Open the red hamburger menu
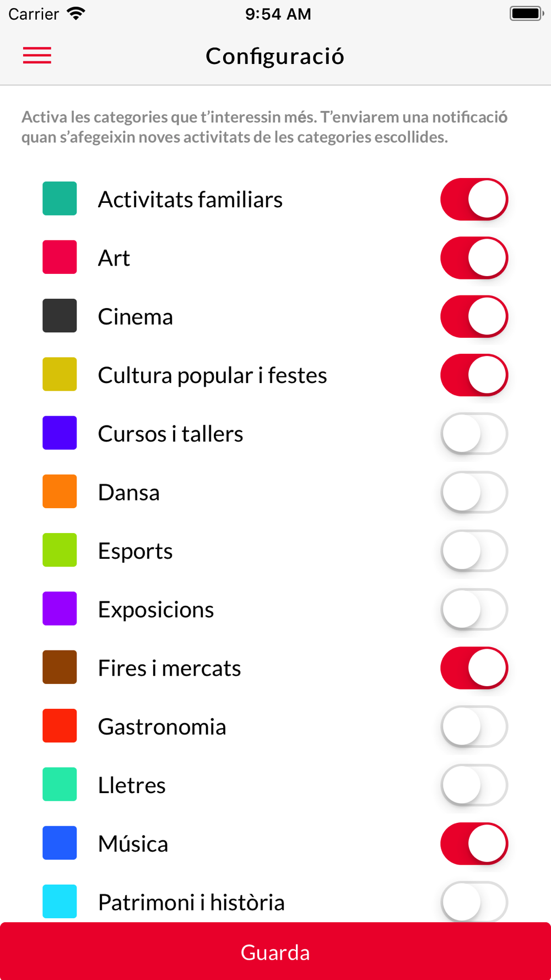 [37, 56]
